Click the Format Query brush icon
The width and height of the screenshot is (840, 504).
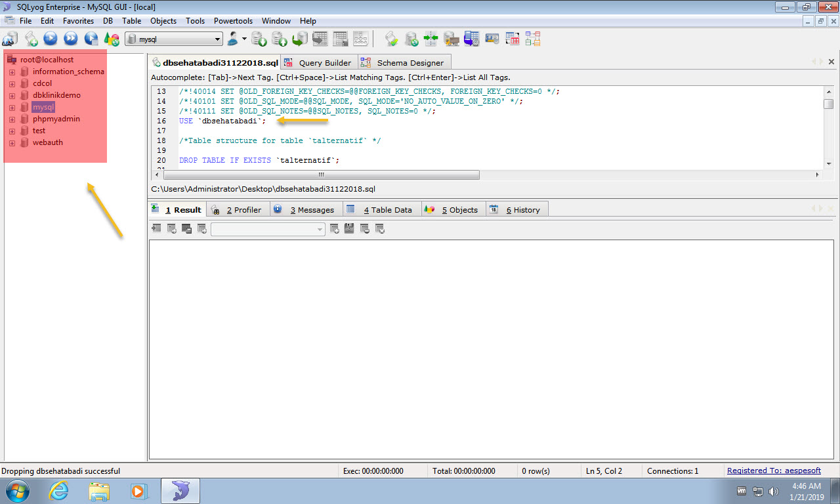(391, 39)
